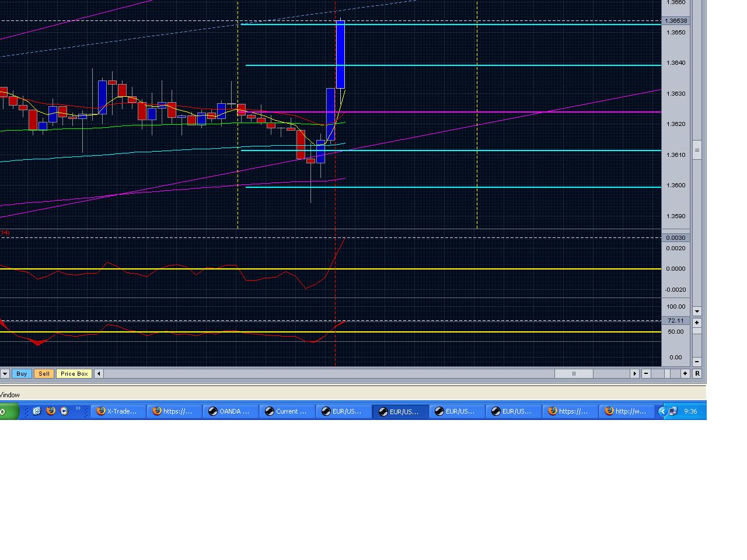Expand quick launch overflow chevron
The height and width of the screenshot is (560, 747).
coord(78,409)
